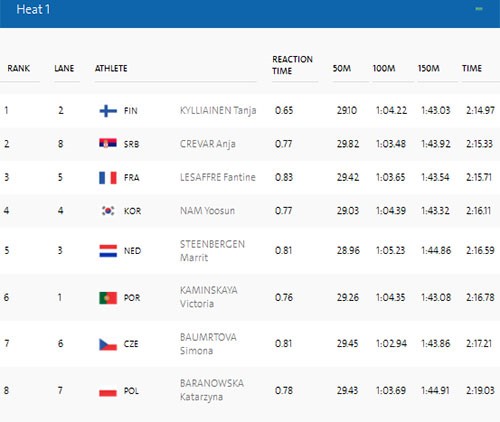The image size is (500, 422).
Task: Open athlete KYLLIAINEN Tanja's profile
Action: pos(218,110)
